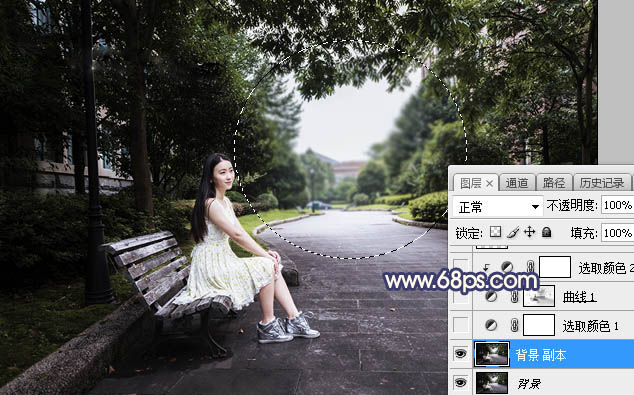634x395 pixels.
Task: Select the 选取颜色 1 layer mask thumbnail
Action: click(x=539, y=325)
